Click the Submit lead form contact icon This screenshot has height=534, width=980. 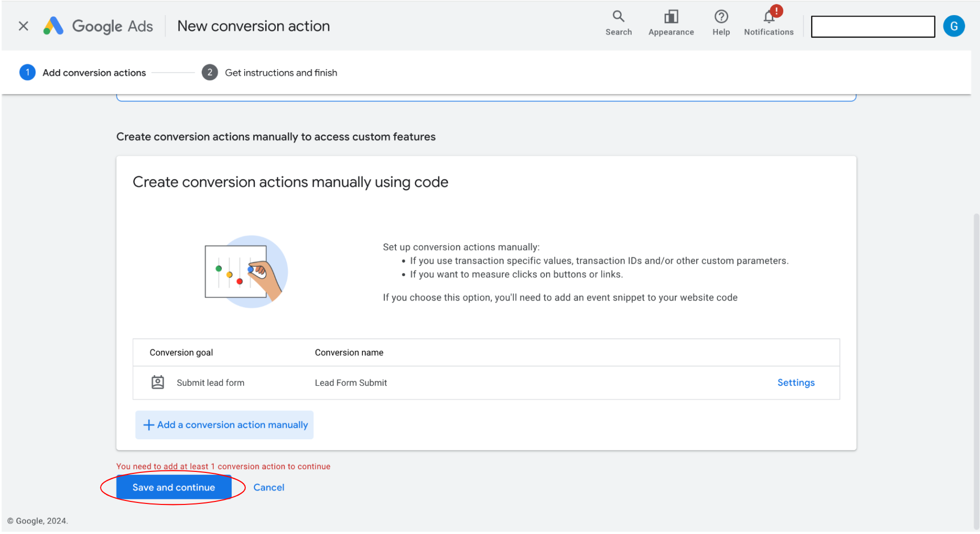(x=158, y=382)
